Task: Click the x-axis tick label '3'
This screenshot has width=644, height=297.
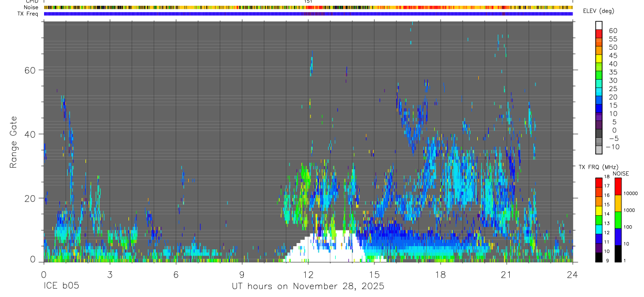Action: [110, 274]
